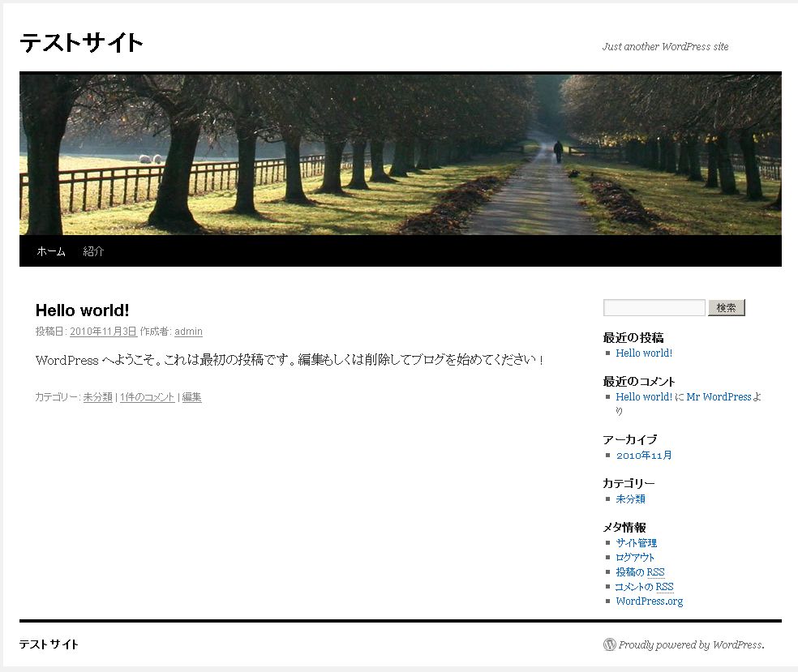The image size is (798, 672).
Task: Click the 2010年11月3日 post date link
Action: 103,332
